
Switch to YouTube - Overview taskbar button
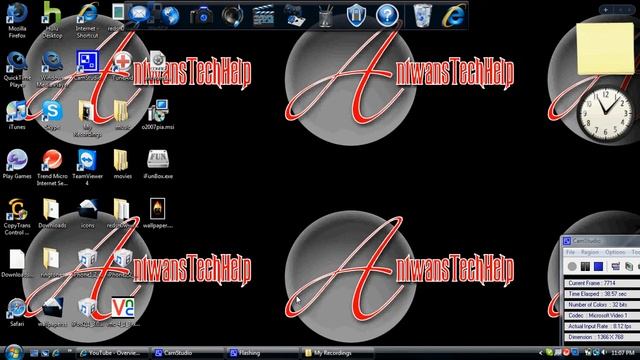pos(111,353)
